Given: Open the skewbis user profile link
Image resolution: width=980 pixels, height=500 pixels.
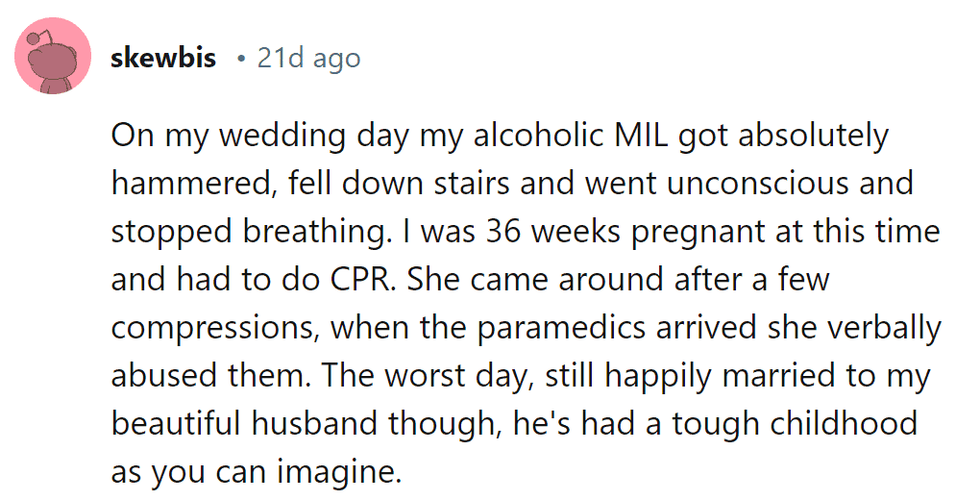Looking at the screenshot, I should point(163,59).
